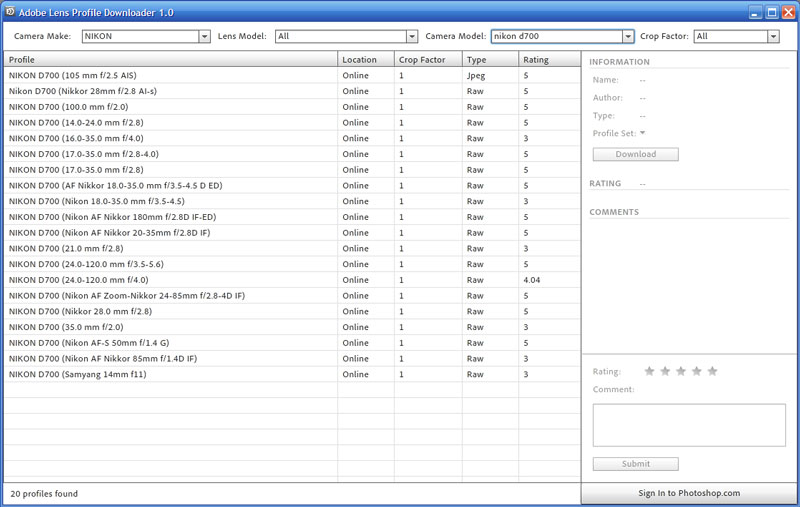This screenshot has width=800, height=507.
Task: Click the Jpeg type cell
Action: point(476,75)
